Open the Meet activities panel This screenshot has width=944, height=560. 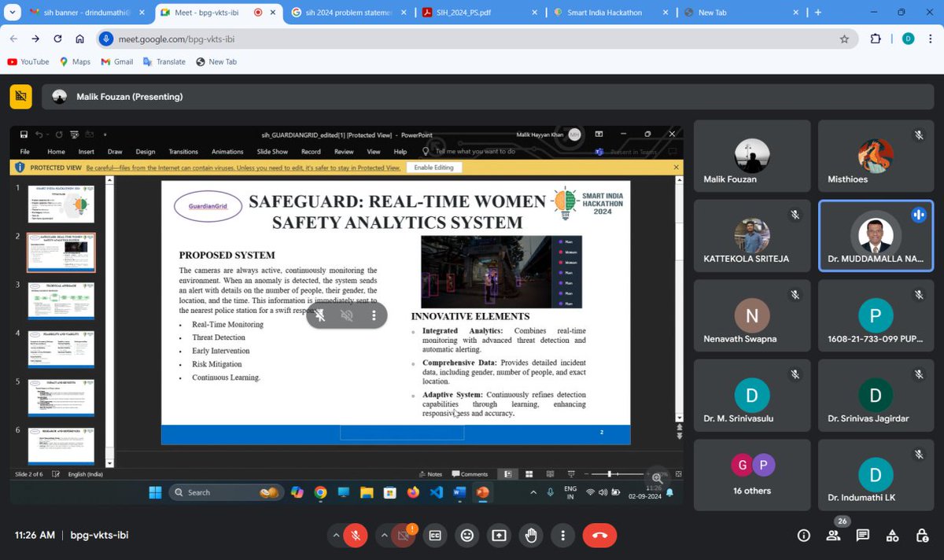pos(892,536)
